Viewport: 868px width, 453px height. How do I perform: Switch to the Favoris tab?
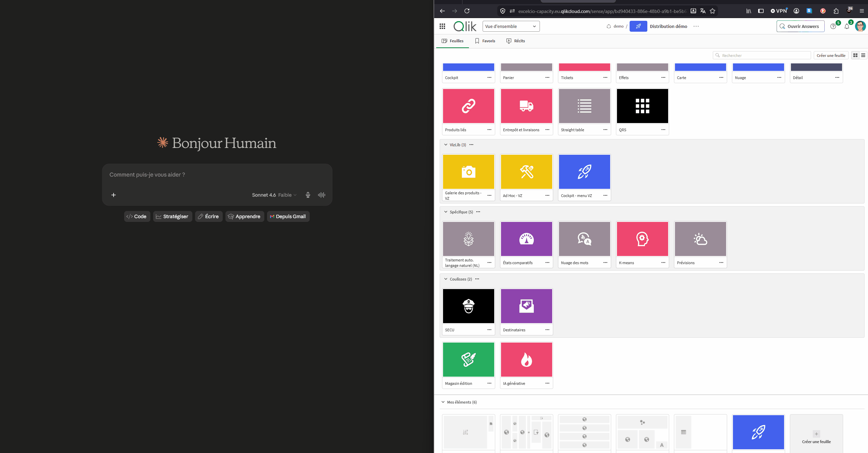coord(485,41)
